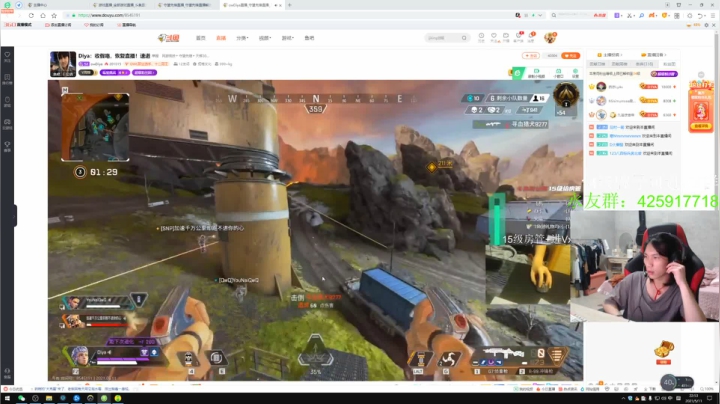This screenshot has height=404, width=720.
Task: Click the orange follow heart button
Action: (x=570, y=56)
